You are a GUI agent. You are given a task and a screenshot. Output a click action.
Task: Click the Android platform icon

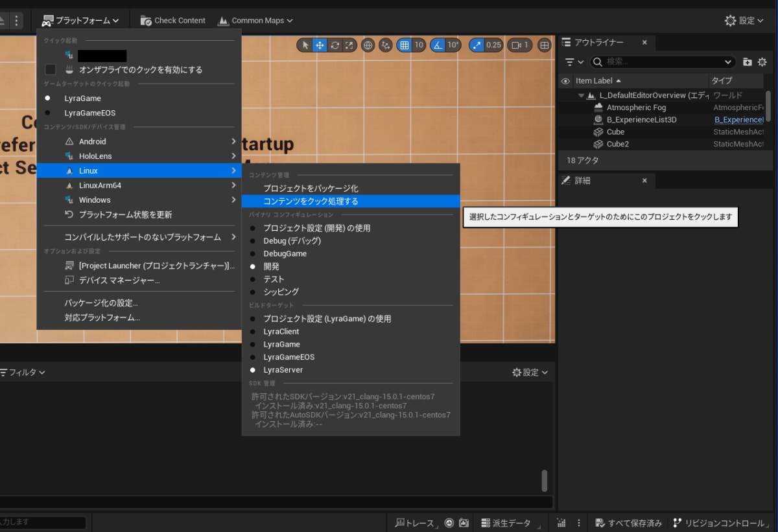[x=70, y=141]
